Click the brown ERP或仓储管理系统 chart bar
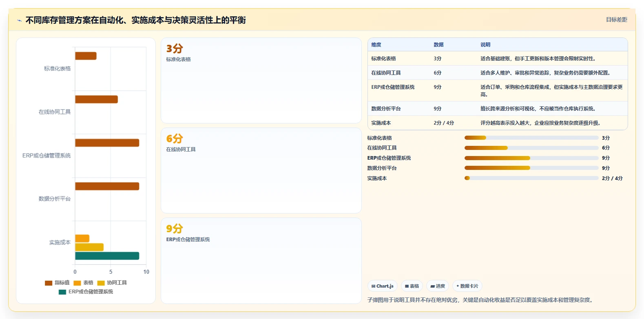Viewport: 644px width, 319px height. pos(107,143)
